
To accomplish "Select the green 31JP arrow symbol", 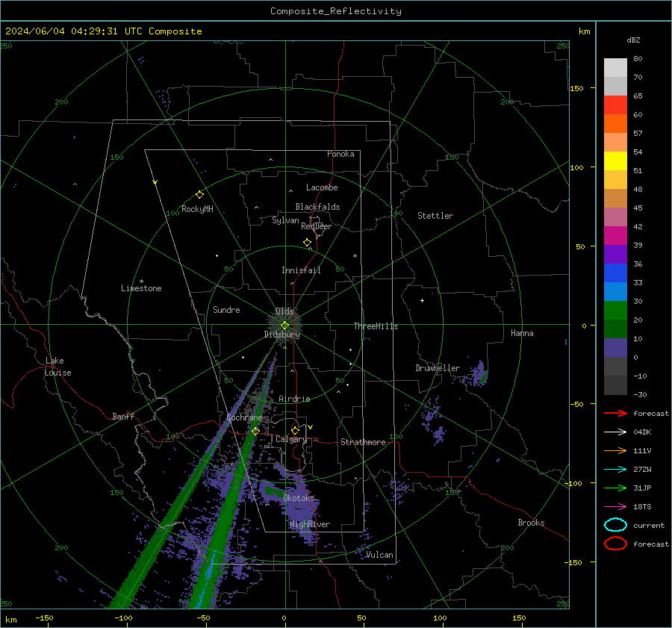I will pos(615,488).
